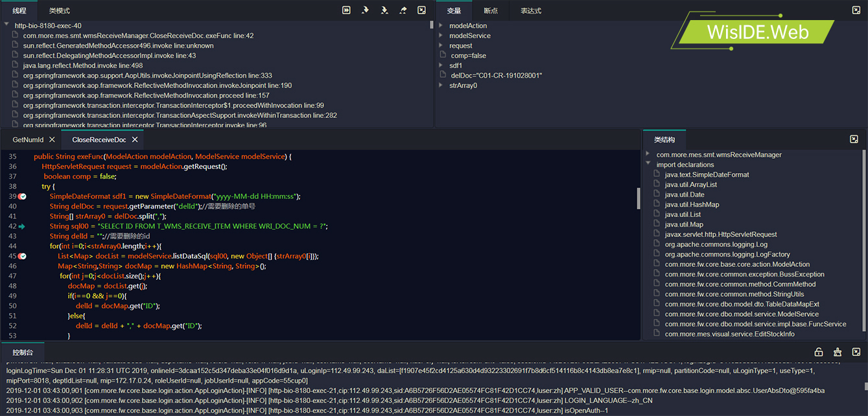Click the code editor vertical scrollbar
Viewport: 868px width, 416px height.
click(x=639, y=198)
